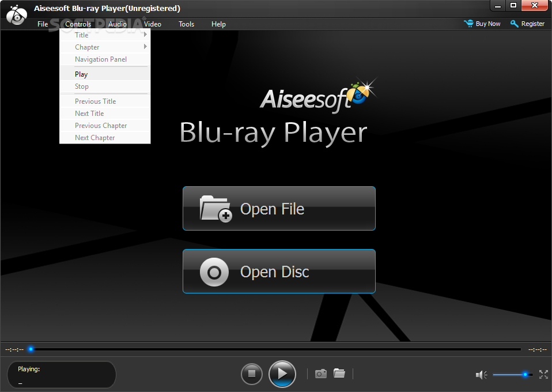The height and width of the screenshot is (392, 552).
Task: Click the Buy Now shopping cart icon
Action: 468,24
